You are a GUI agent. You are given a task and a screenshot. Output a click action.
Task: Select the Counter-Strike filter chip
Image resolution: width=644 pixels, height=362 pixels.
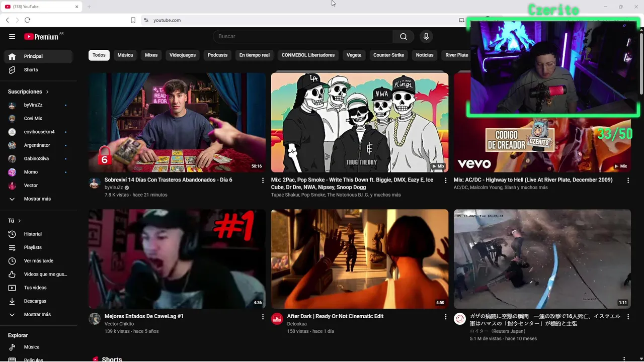(388, 55)
